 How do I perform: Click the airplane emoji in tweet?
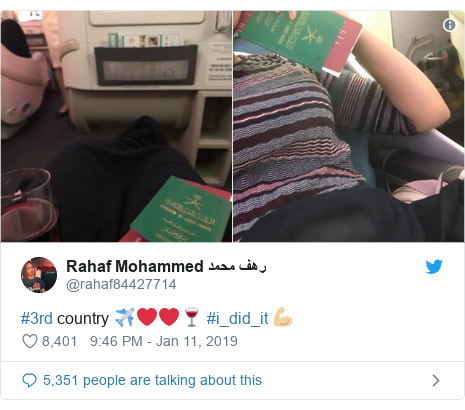click(x=125, y=317)
